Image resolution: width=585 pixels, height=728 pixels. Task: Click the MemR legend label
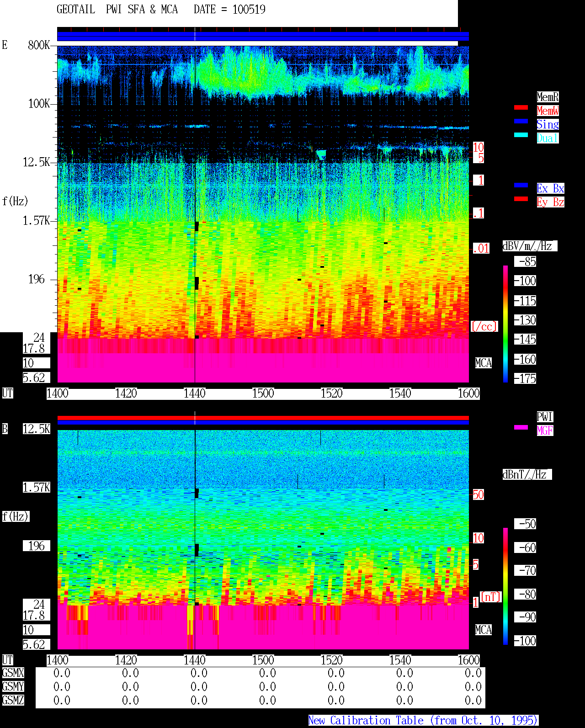pos(548,97)
